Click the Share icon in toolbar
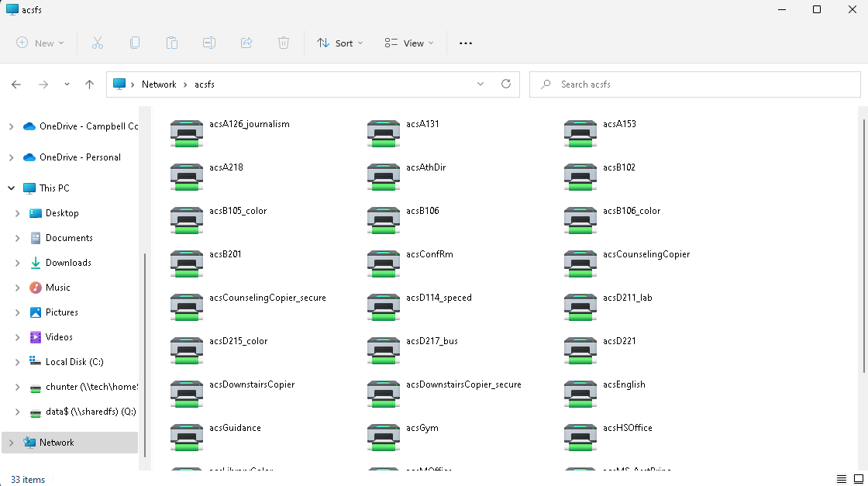The width and height of the screenshot is (868, 486). pyautogui.click(x=246, y=43)
